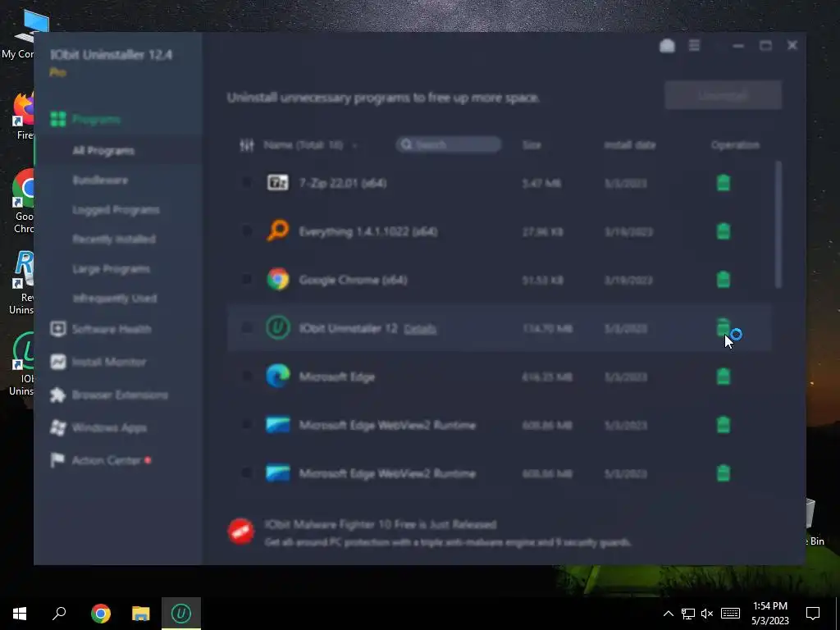The image size is (840, 630).
Task: Open Recently Installed category
Action: pyautogui.click(x=114, y=239)
